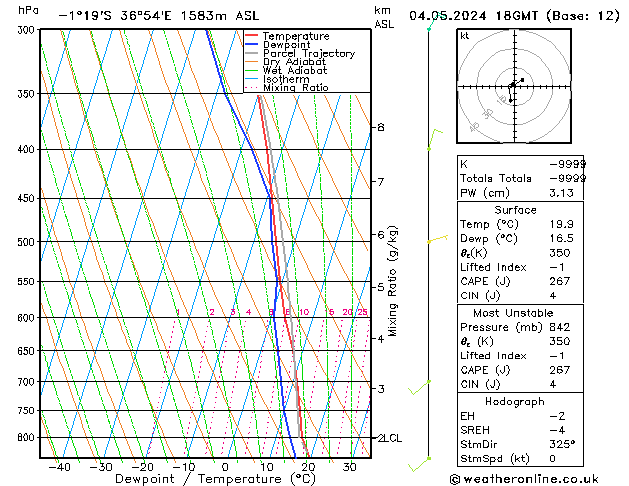Click the blue Dewpoint legend line swatch
629x486 pixels.
point(252,44)
